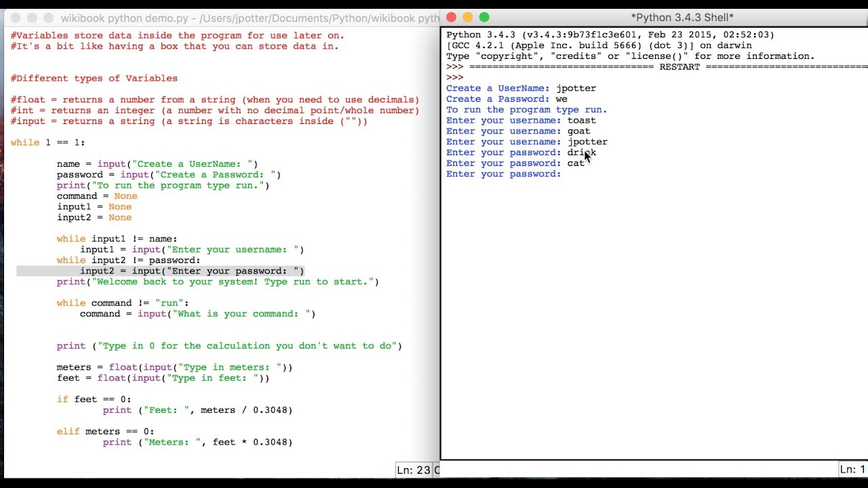Image resolution: width=868 pixels, height=488 pixels.
Task: Click the editor window's zoom button
Action: pos(48,18)
